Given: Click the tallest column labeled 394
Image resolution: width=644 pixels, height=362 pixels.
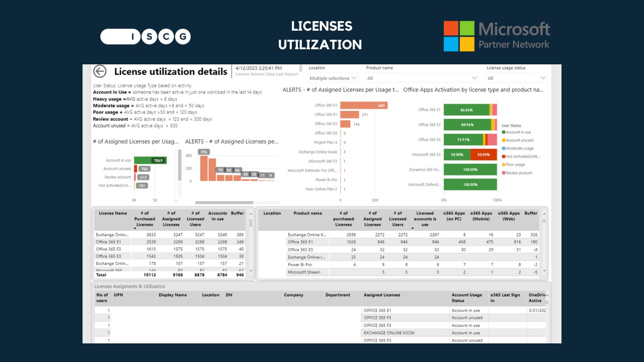Looking at the screenshot, I should coord(204,168).
